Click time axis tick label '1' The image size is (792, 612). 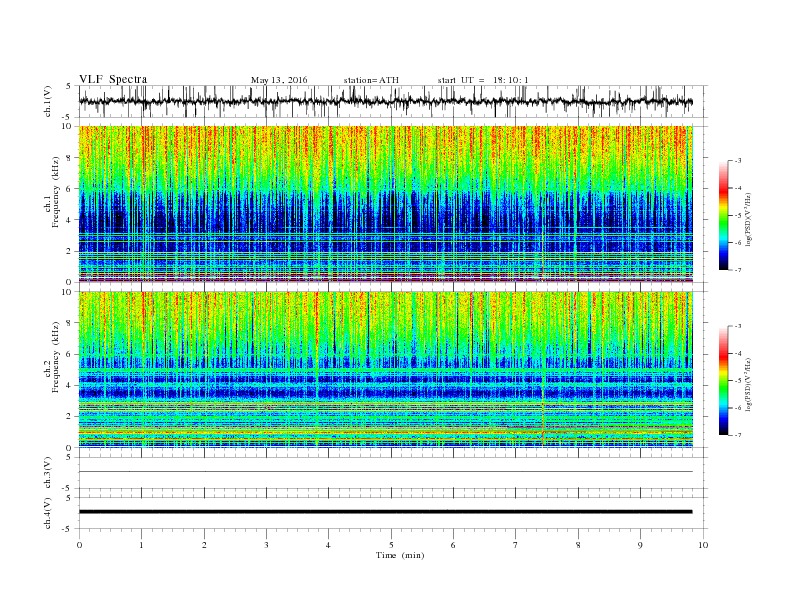[x=141, y=545]
